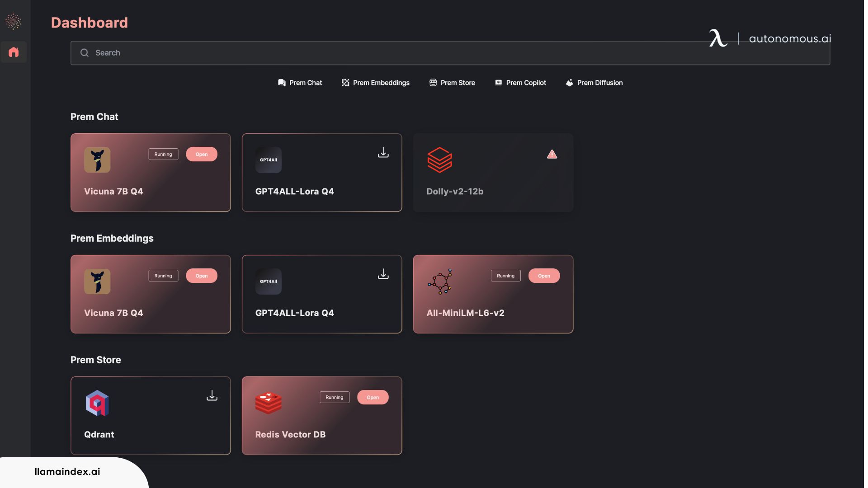Download GPT4ALL-Lora Q4 under Prem Embeddings
Viewport: 868px width, 488px height.
383,274
